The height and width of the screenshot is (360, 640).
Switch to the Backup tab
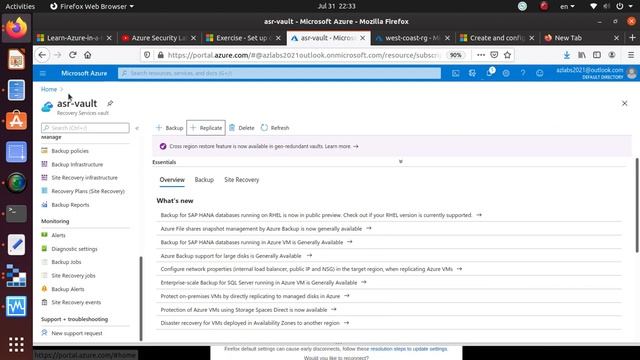(204, 180)
